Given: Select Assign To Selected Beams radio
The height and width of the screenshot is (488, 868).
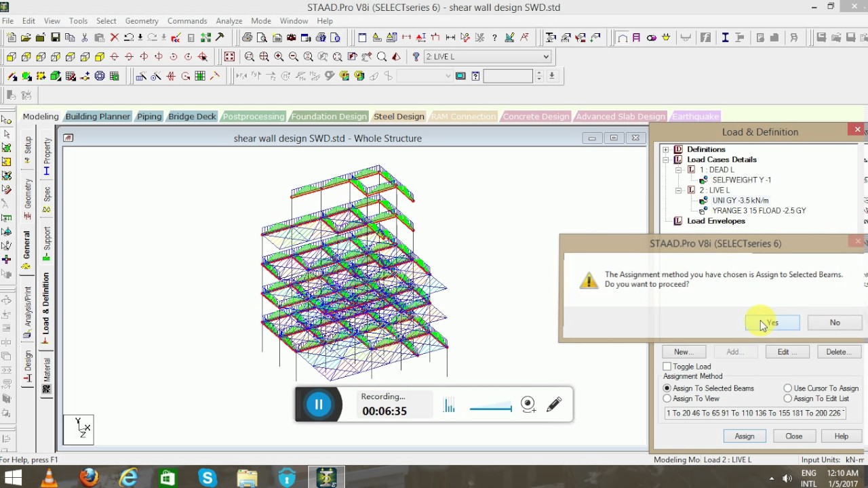Looking at the screenshot, I should click(667, 388).
